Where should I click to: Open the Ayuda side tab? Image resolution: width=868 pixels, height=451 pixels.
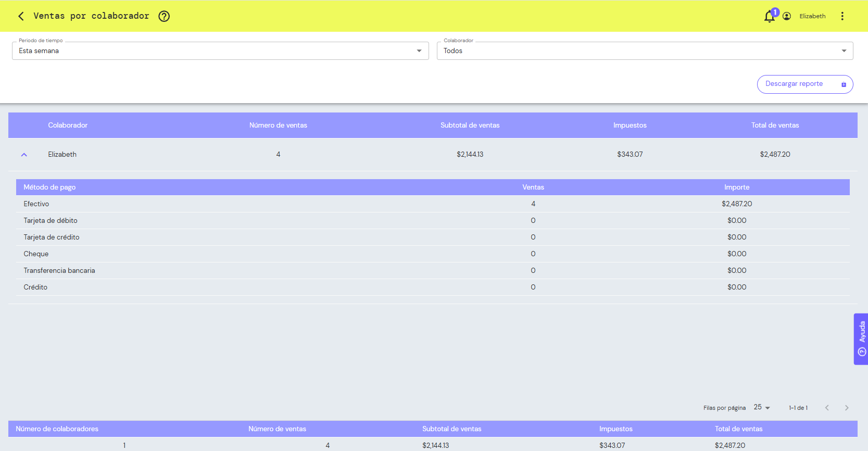click(861, 339)
